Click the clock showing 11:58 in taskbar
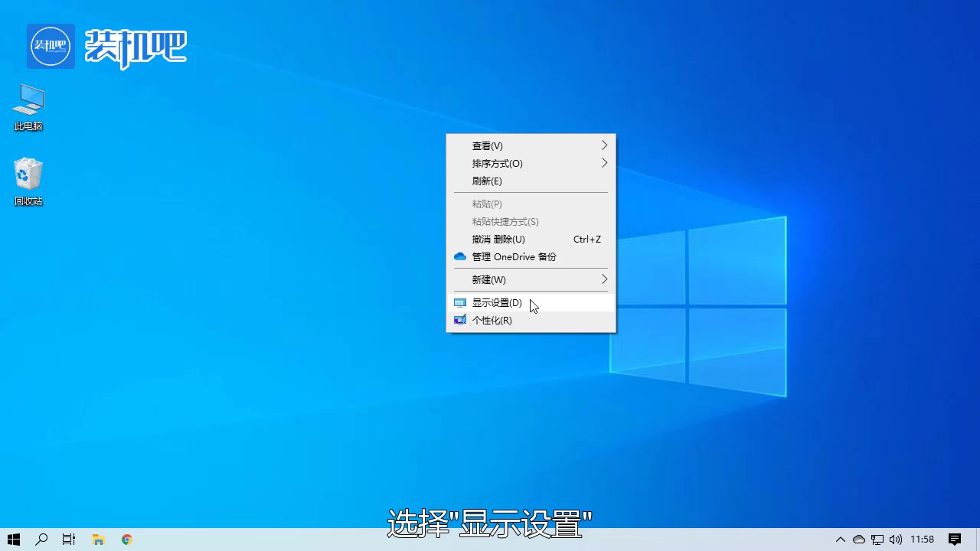This screenshot has height=551, width=980. click(x=921, y=540)
